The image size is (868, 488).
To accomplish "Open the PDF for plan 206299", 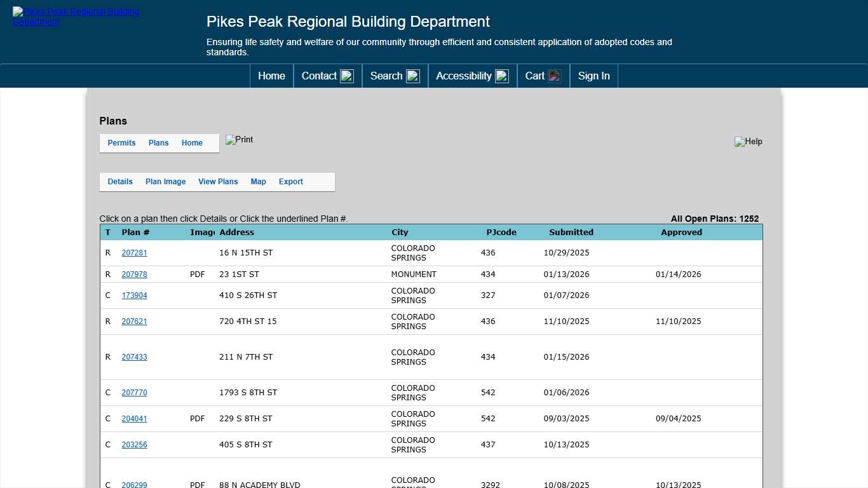I will [197, 484].
